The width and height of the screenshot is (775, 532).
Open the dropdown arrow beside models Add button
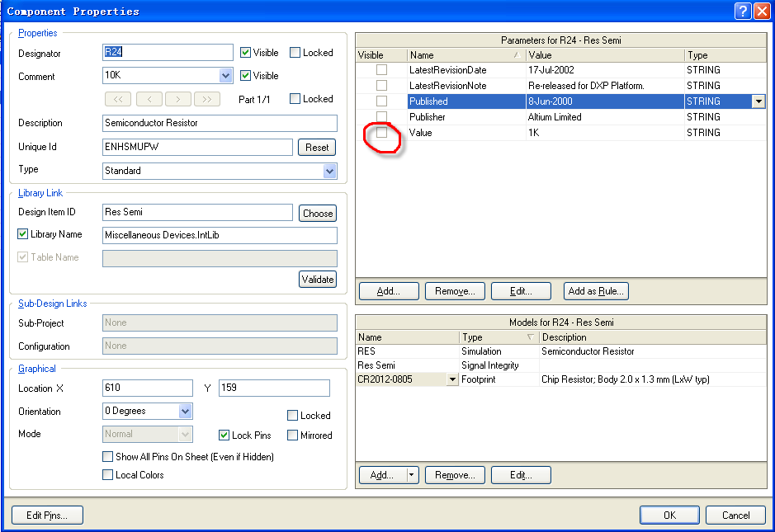[x=412, y=475]
